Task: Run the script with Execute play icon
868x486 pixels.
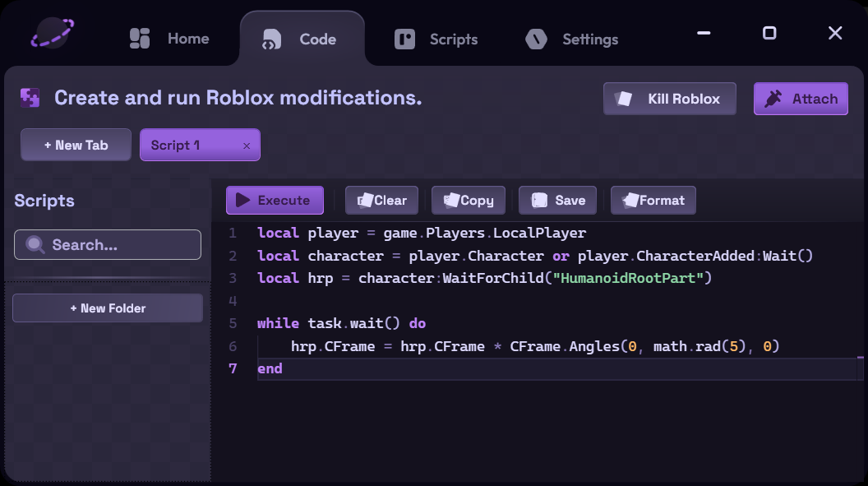Action: click(242, 200)
